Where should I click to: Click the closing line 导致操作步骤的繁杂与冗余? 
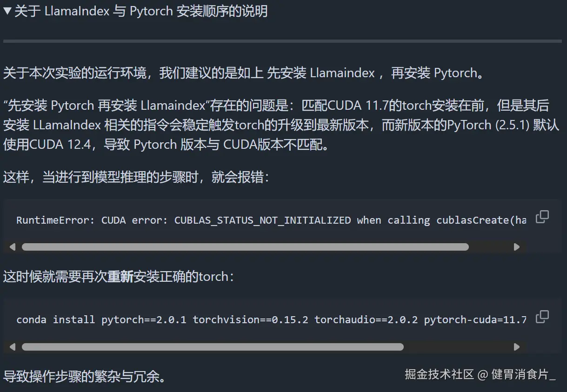coord(85,377)
